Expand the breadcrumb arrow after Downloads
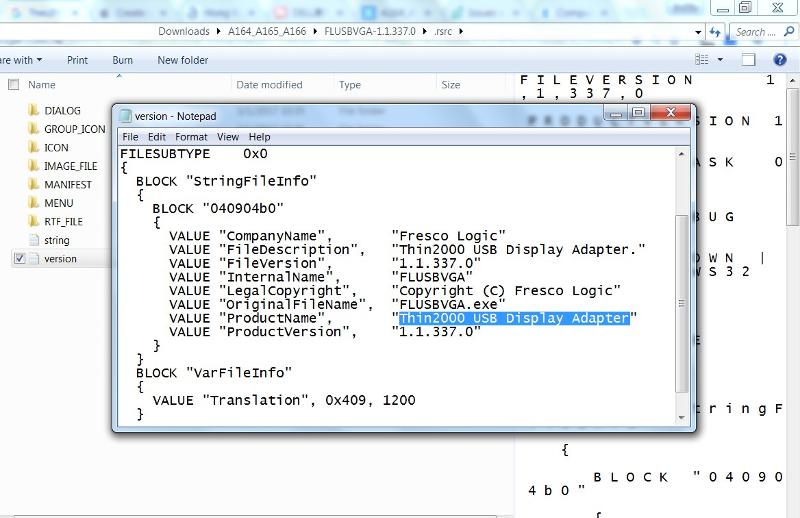Image resolution: width=800 pixels, height=518 pixels. (x=217, y=32)
